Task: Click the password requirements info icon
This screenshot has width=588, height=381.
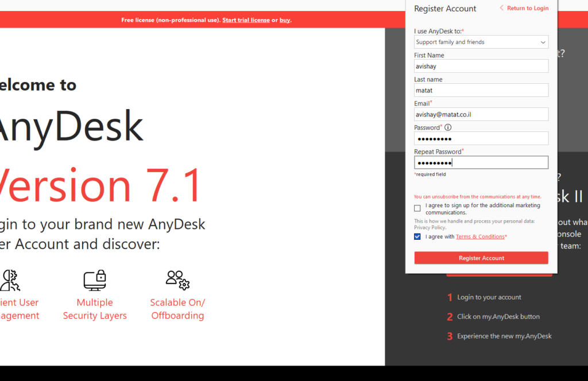Action: tap(448, 127)
